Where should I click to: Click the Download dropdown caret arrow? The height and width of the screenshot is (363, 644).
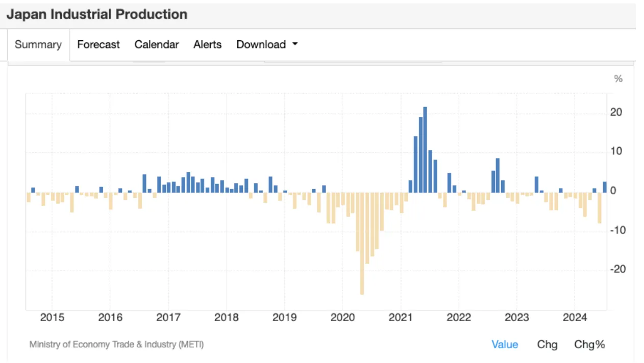(x=295, y=45)
